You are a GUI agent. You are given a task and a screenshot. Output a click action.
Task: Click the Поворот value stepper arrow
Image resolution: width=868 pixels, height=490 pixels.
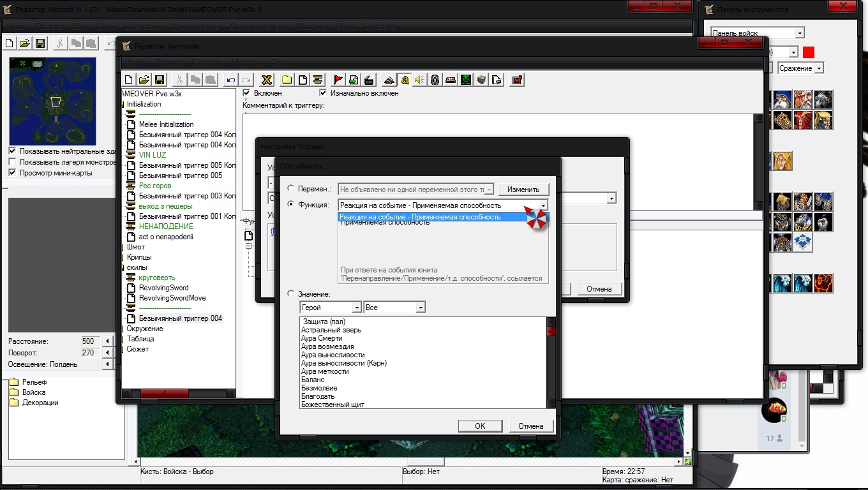coord(107,353)
